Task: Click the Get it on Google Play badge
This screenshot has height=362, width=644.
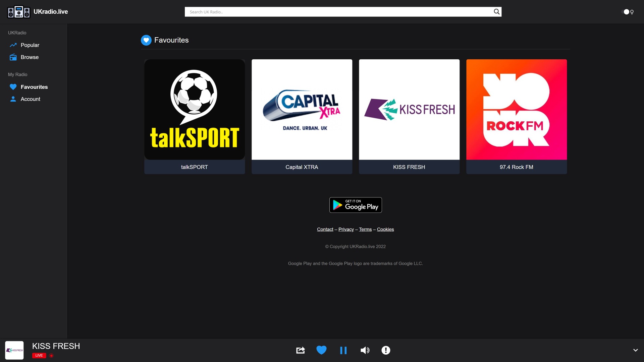Action: coord(355,205)
